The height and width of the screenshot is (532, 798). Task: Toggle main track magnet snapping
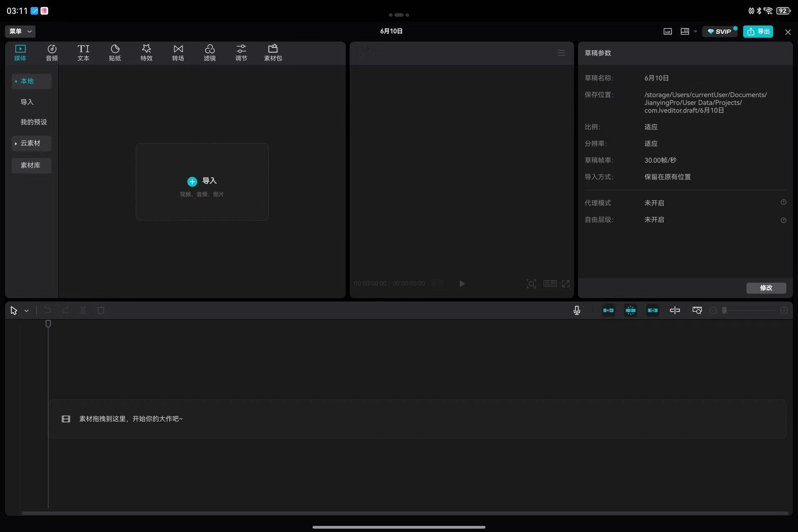coord(608,310)
